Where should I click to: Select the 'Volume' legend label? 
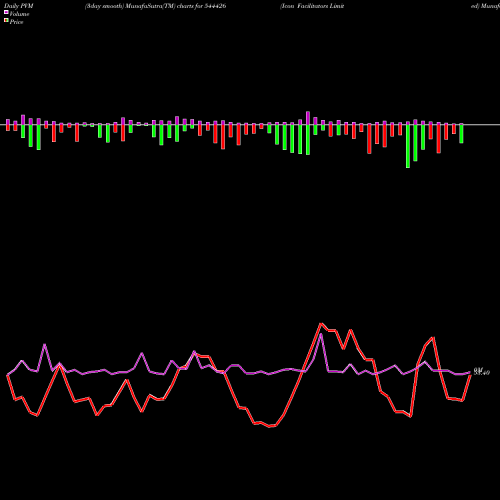19,14
